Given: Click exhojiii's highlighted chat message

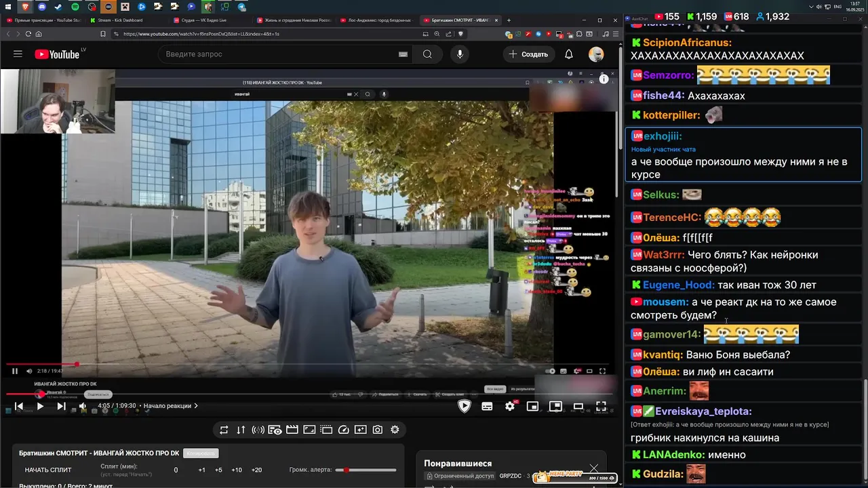Looking at the screenshot, I should [x=743, y=155].
